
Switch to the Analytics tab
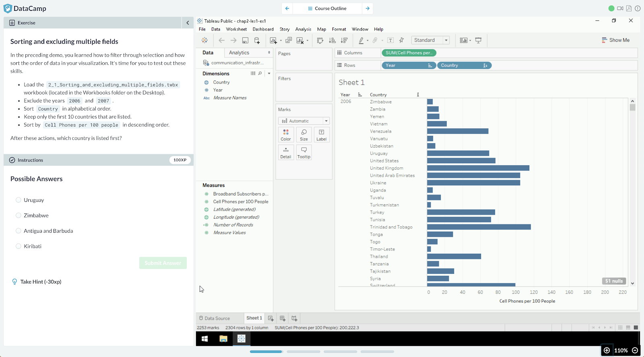click(x=239, y=53)
